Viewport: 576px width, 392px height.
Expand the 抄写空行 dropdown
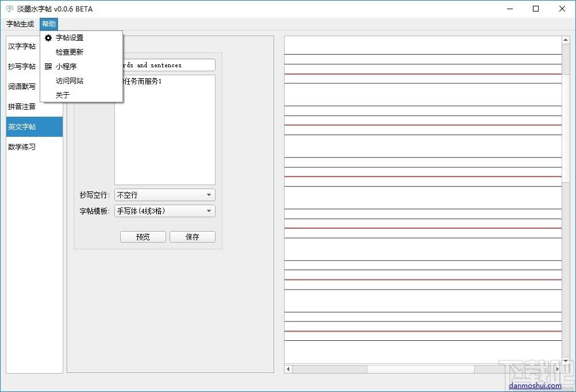[165, 195]
